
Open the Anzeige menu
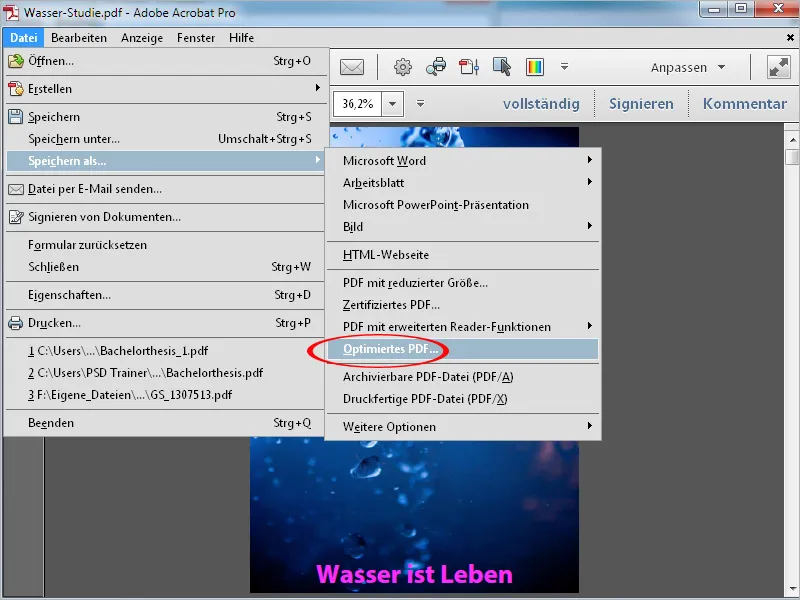142,38
